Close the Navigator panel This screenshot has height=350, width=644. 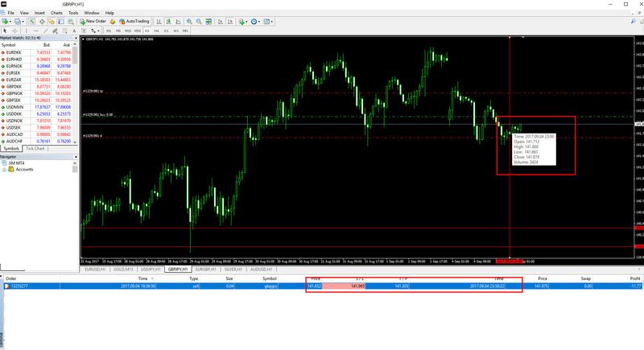pos(76,157)
